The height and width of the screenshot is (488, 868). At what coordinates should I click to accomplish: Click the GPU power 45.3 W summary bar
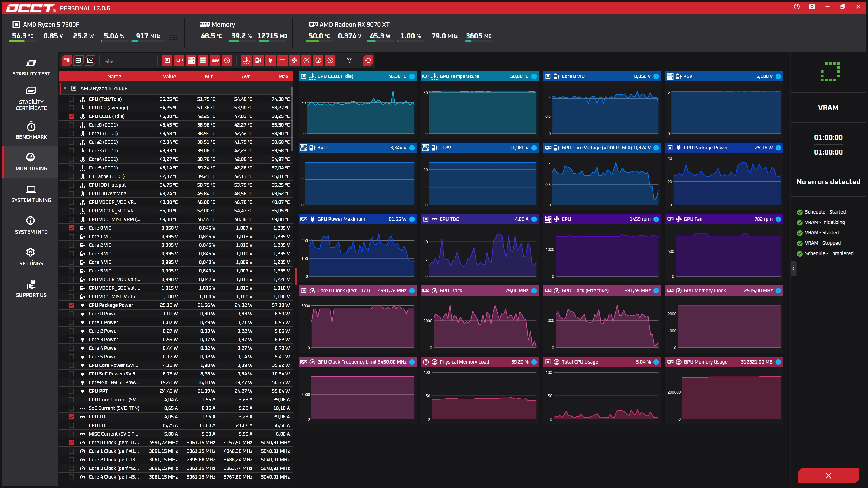coord(380,41)
